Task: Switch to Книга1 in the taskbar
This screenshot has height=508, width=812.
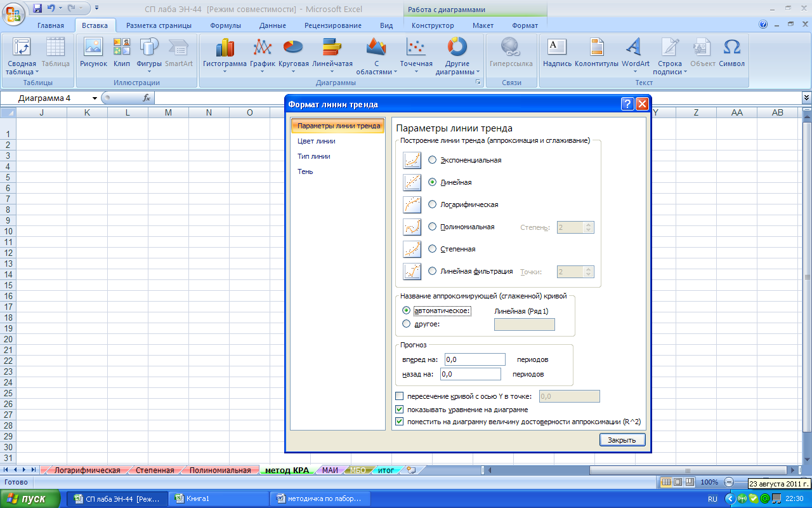Action: click(x=219, y=498)
